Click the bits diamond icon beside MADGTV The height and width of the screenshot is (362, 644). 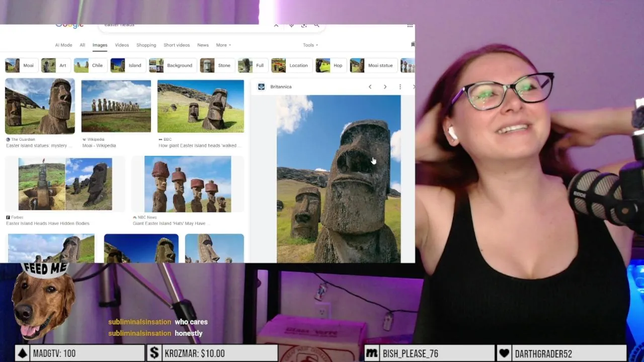(x=23, y=353)
